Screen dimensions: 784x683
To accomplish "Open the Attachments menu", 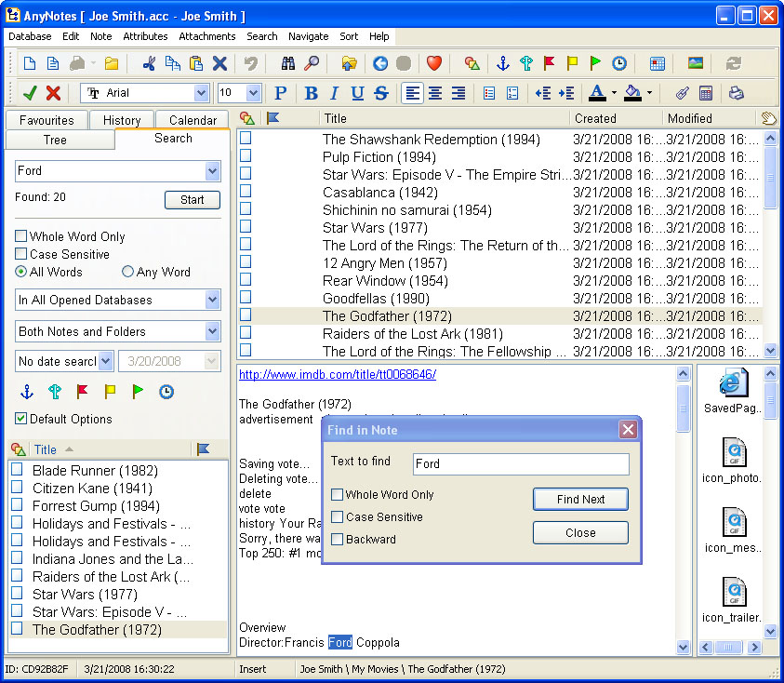I will coord(206,36).
